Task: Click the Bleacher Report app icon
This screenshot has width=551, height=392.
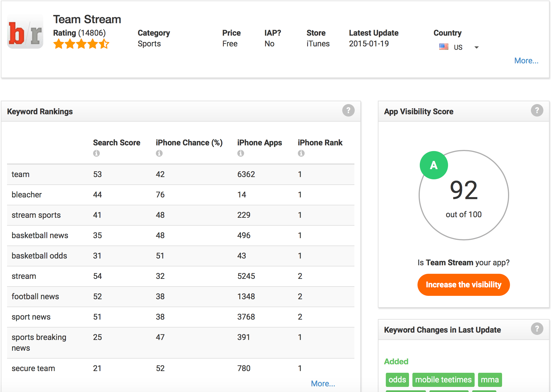Action: pos(25,31)
